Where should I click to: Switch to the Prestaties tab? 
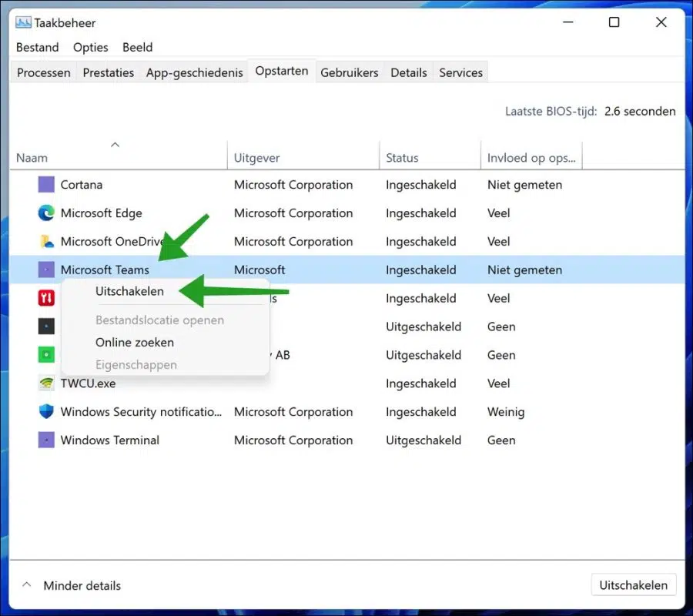click(109, 72)
